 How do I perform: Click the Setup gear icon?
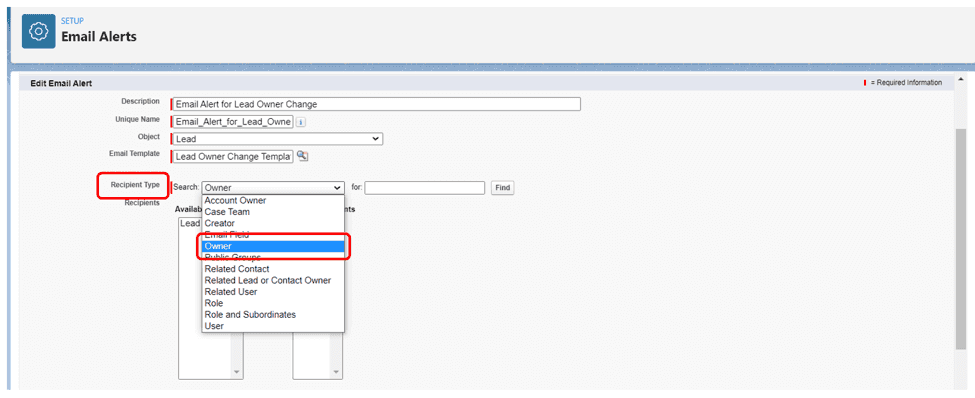coord(39,30)
